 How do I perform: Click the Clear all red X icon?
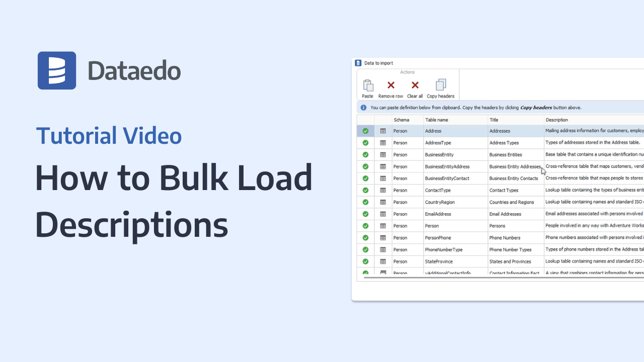(415, 85)
